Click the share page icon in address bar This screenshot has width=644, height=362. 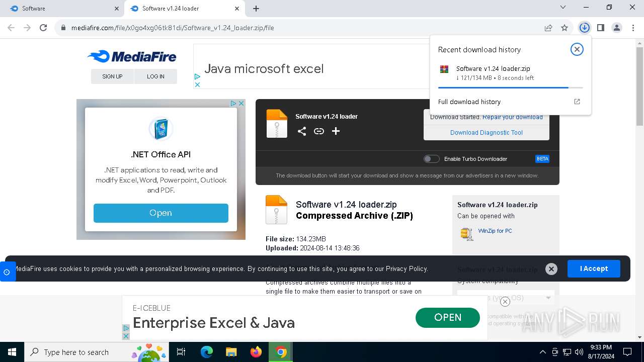click(548, 28)
